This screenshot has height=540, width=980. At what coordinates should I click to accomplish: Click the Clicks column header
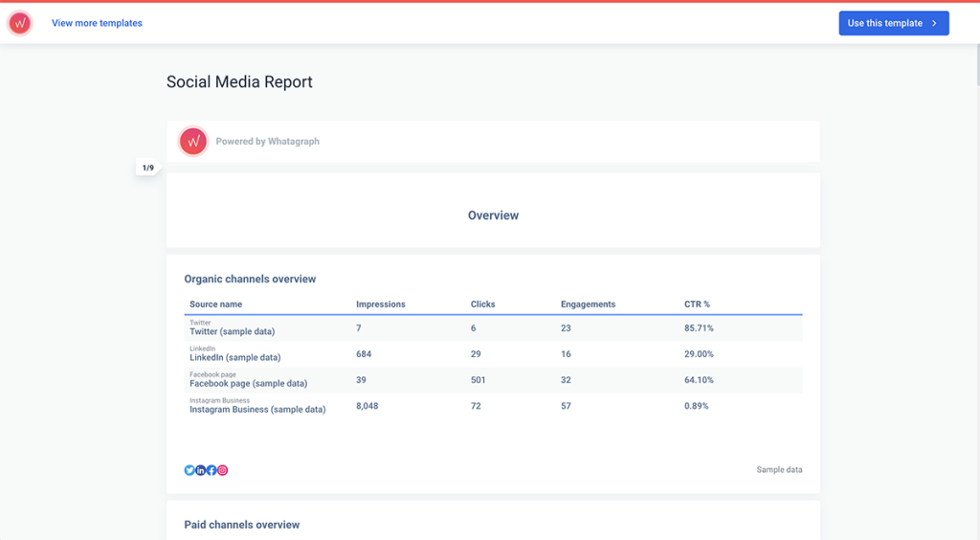(483, 304)
